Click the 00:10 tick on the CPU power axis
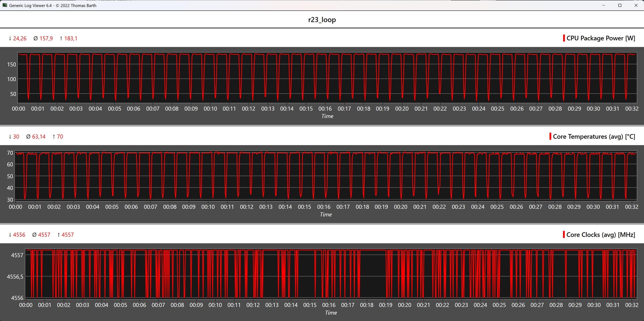The image size is (644, 321). click(x=210, y=108)
